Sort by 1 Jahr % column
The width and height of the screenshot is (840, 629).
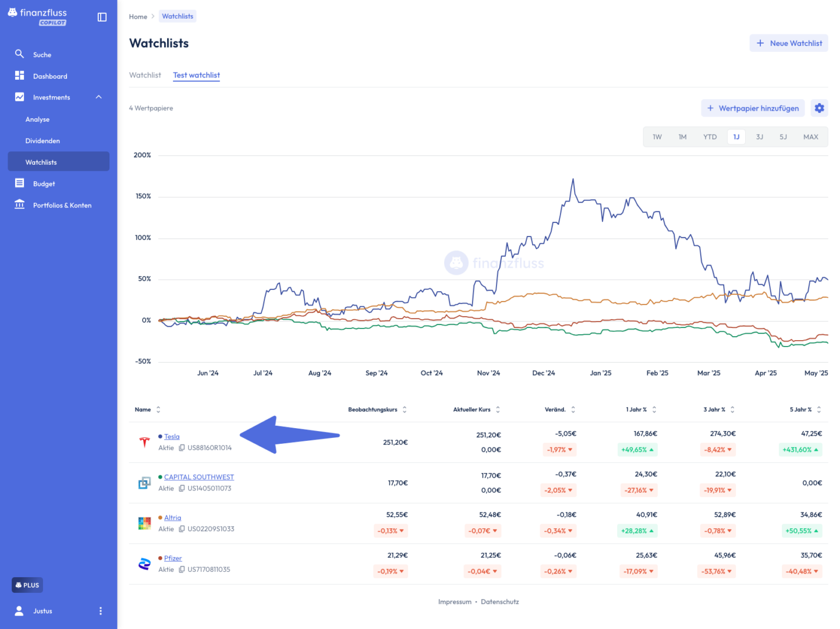[641, 409]
